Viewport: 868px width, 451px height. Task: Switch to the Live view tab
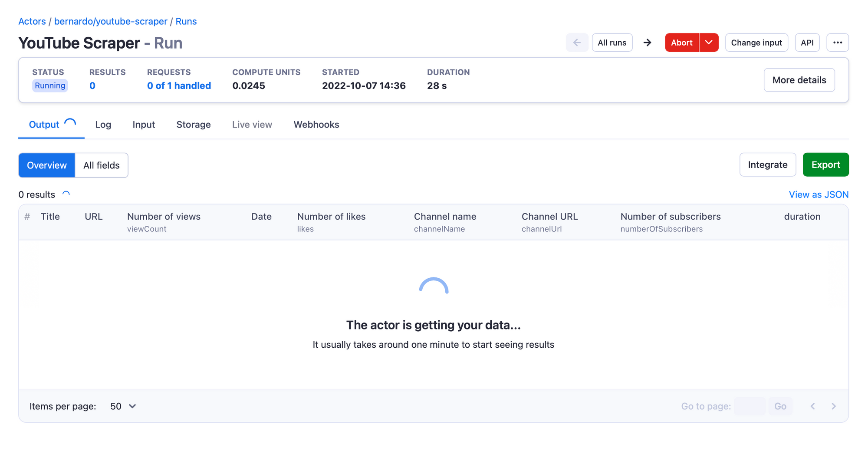click(252, 125)
